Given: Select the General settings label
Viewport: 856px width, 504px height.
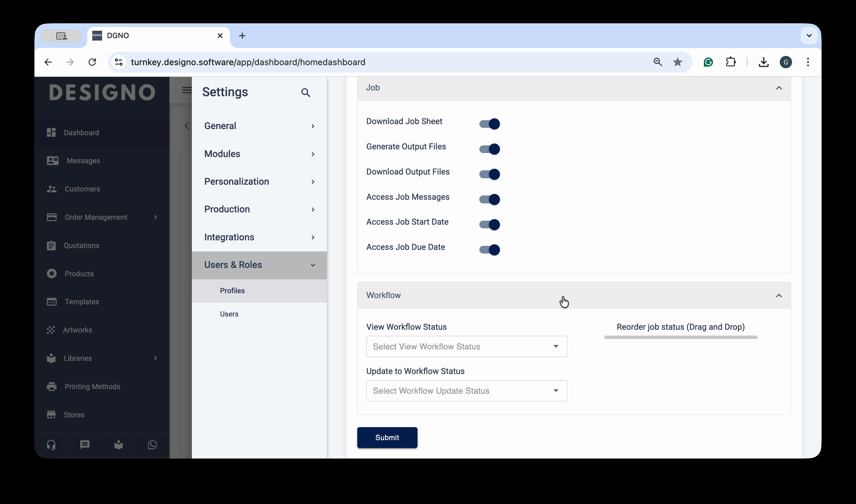Looking at the screenshot, I should (x=220, y=126).
